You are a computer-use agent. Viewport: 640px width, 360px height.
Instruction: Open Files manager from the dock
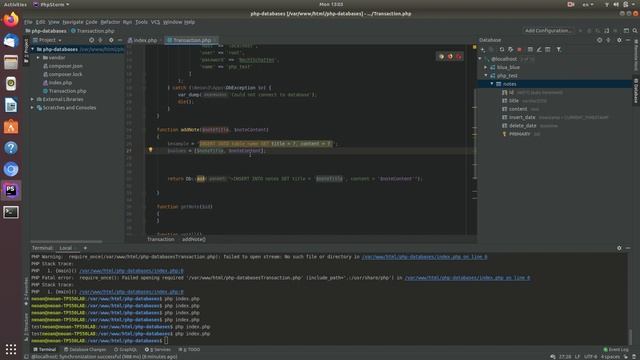pos(11,62)
